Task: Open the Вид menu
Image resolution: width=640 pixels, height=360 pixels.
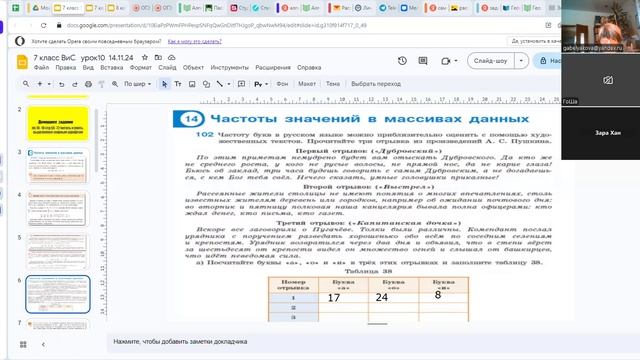Action: coord(88,67)
